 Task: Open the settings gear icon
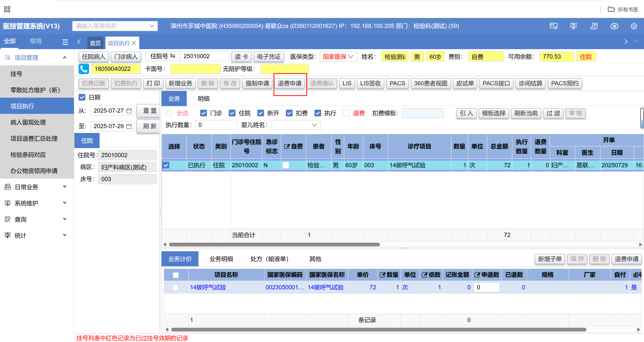633,26
